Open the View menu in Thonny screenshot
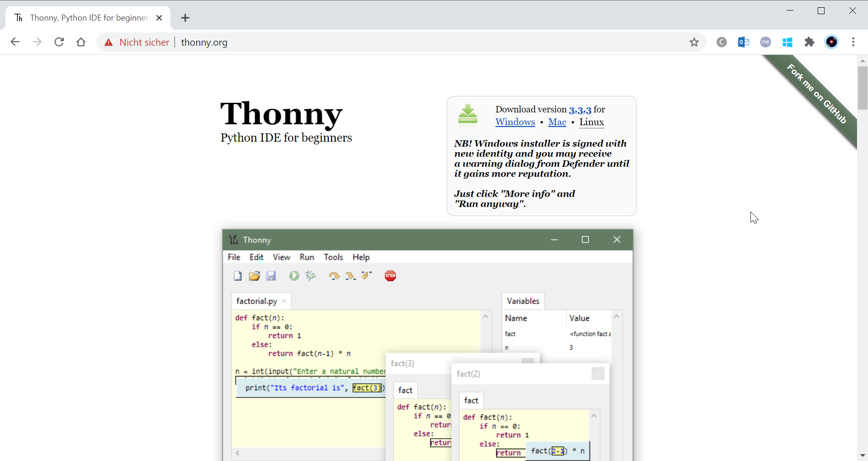This screenshot has width=868, height=461. click(281, 257)
